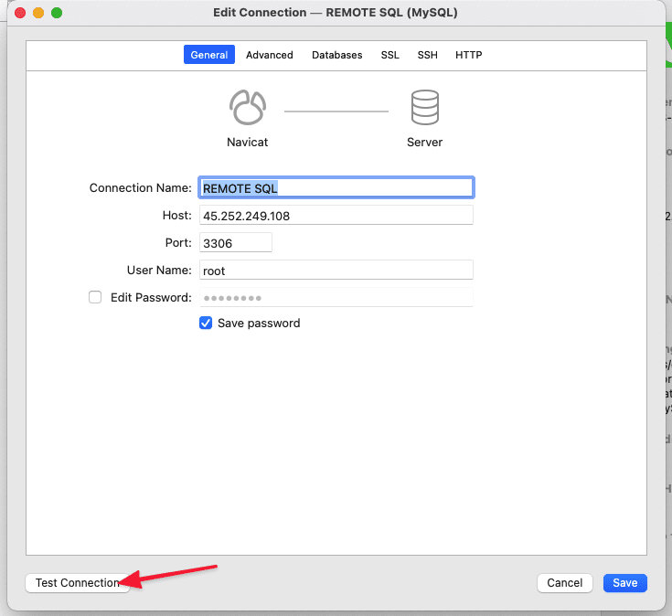
Task: Go to the Databases tab
Action: coord(336,55)
